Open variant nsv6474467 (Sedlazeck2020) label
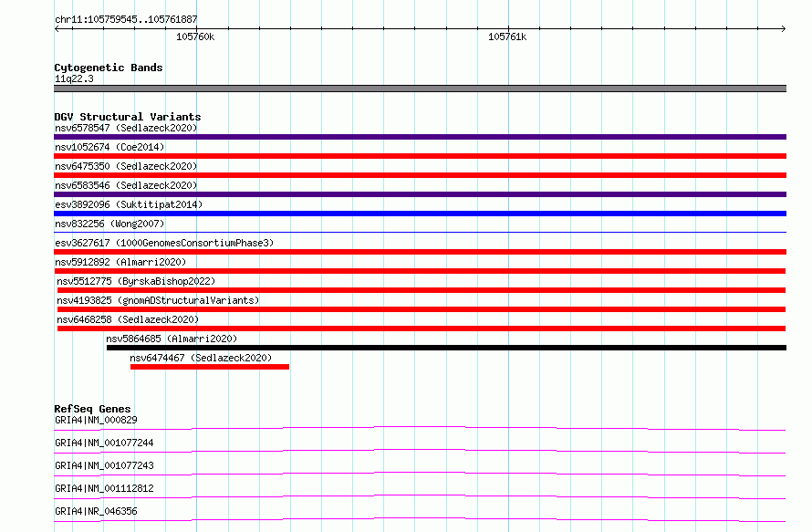Viewport: 812px width, 532px height. coord(201,358)
